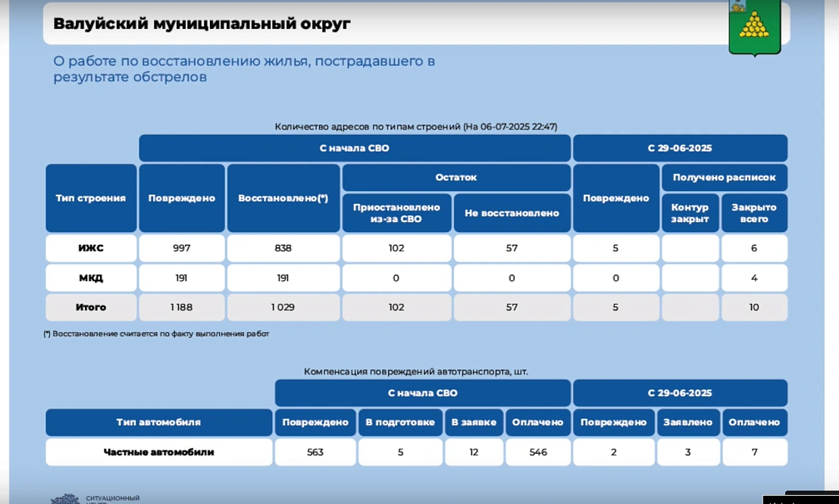Select the Валуйский муниципальный округ title
839x504 pixels.
[x=202, y=23]
